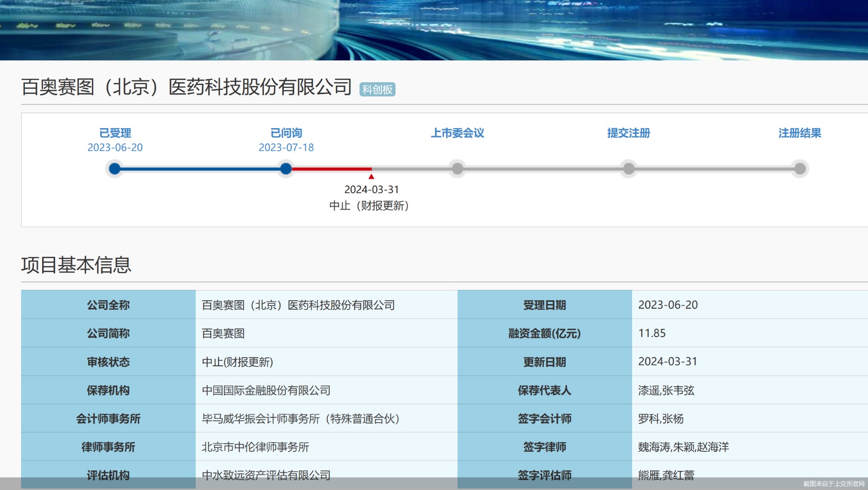The image size is (868, 490).
Task: Click the gray 注册结果 timeline node
Action: 800,169
